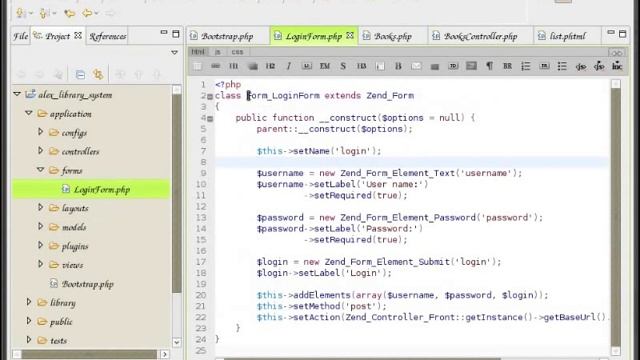Select the html toolbar tab
640x360 pixels.
(198, 52)
